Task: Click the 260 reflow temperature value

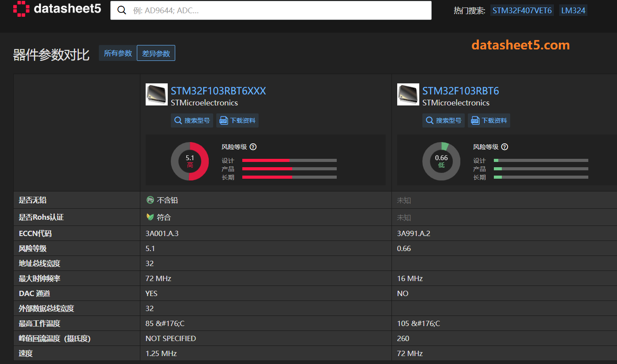Action: [403, 338]
